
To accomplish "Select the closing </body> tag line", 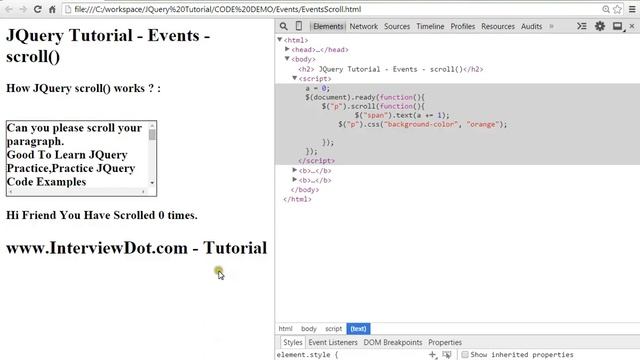I will click(305, 190).
